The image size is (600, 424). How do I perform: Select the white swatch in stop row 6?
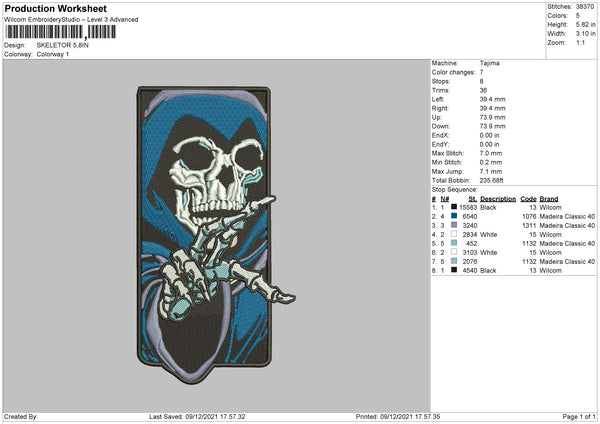454,252
